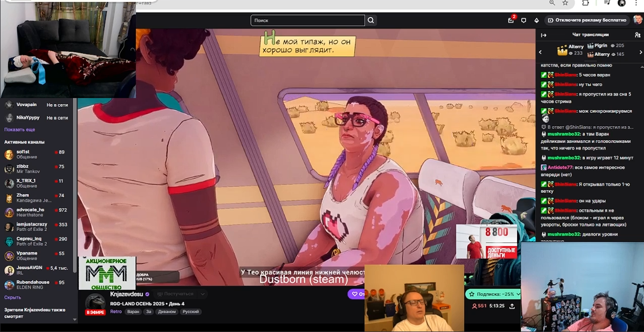Click Показать еще to expand followed list

[20, 130]
